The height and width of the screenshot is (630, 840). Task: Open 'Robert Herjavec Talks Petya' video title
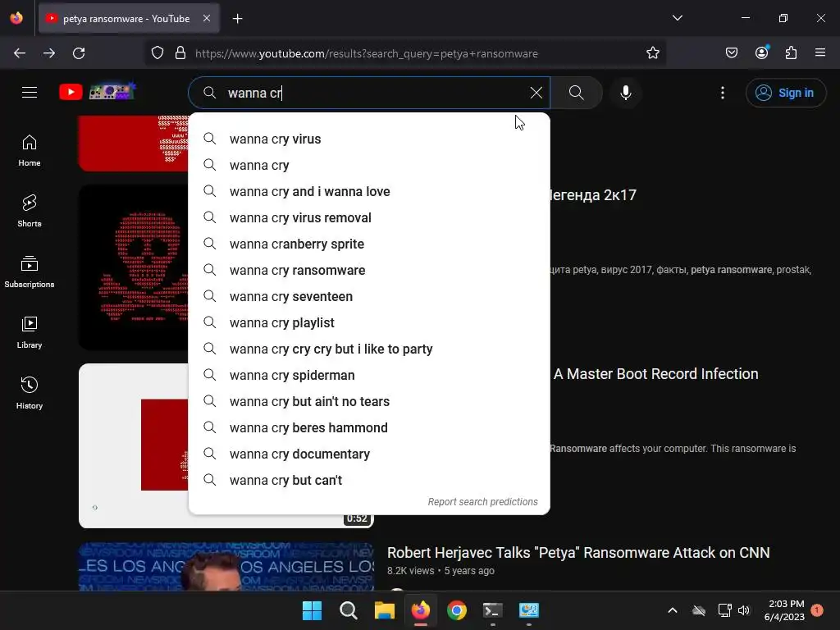tap(578, 552)
